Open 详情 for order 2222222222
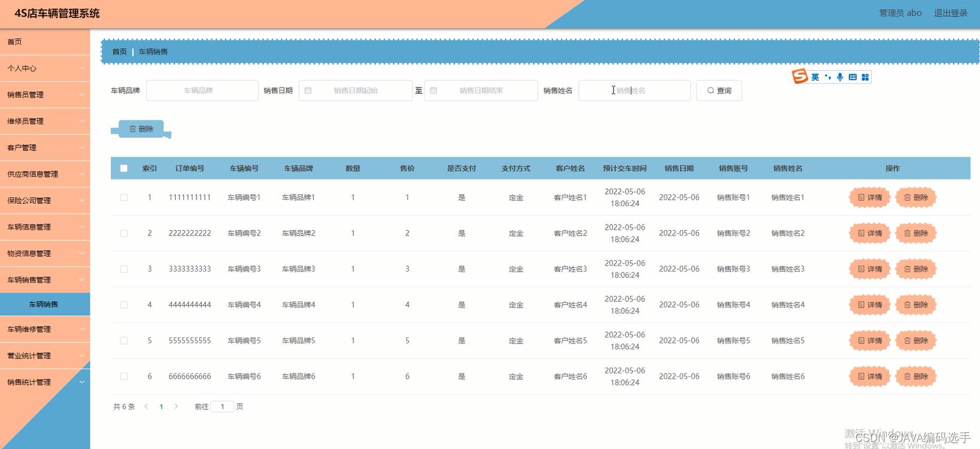Image resolution: width=980 pixels, height=449 pixels. 870,233
